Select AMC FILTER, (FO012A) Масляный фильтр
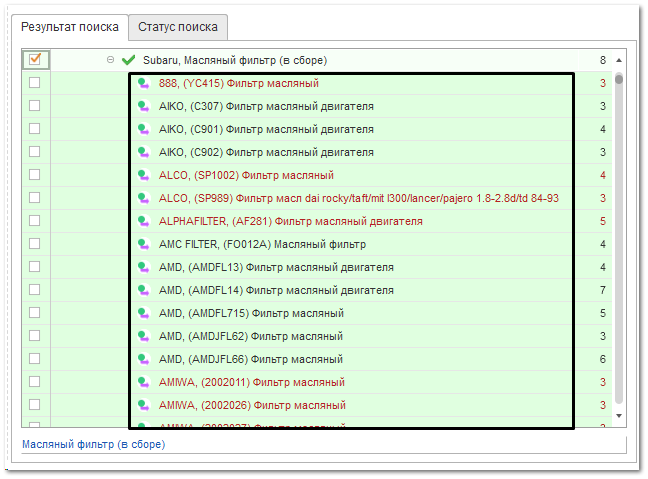 [262, 244]
